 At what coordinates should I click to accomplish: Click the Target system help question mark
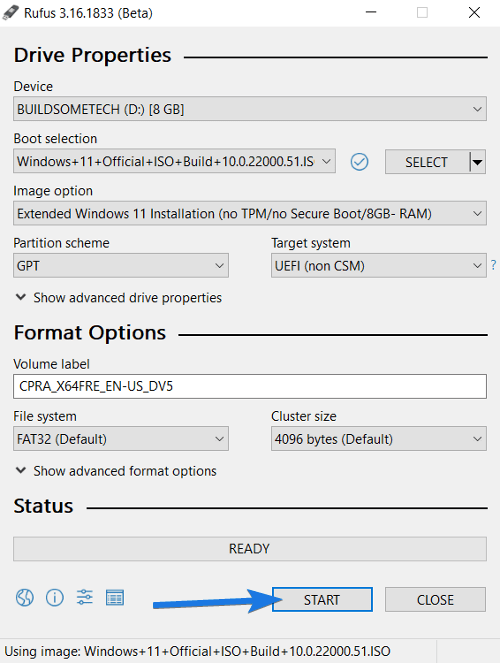tap(493, 265)
